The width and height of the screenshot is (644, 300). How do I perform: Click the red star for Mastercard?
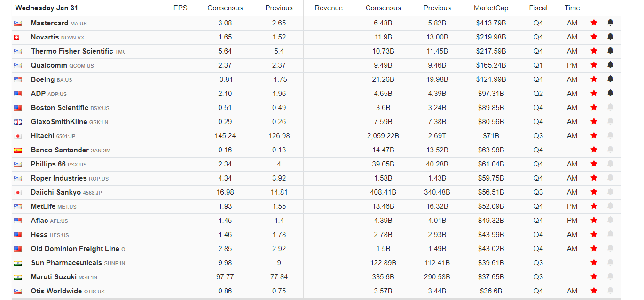(594, 23)
